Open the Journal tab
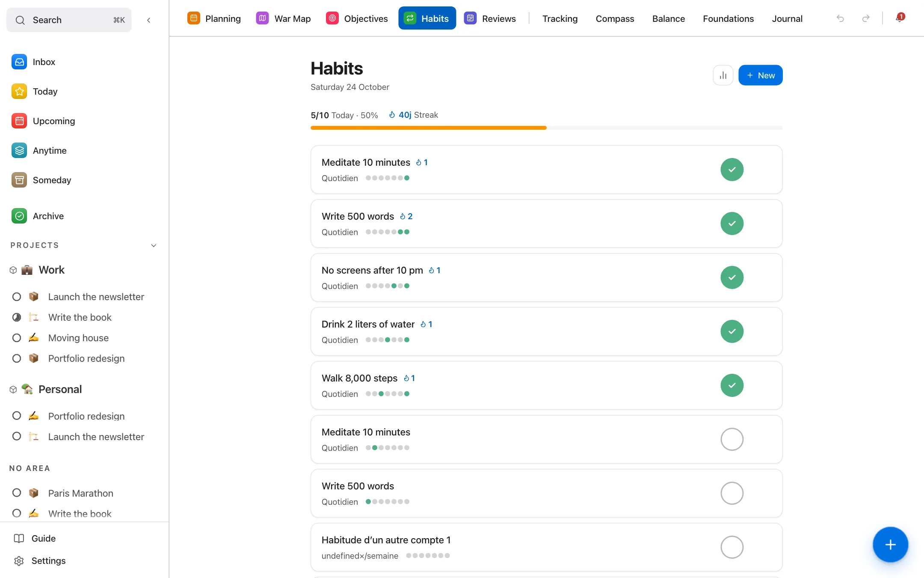 click(787, 18)
